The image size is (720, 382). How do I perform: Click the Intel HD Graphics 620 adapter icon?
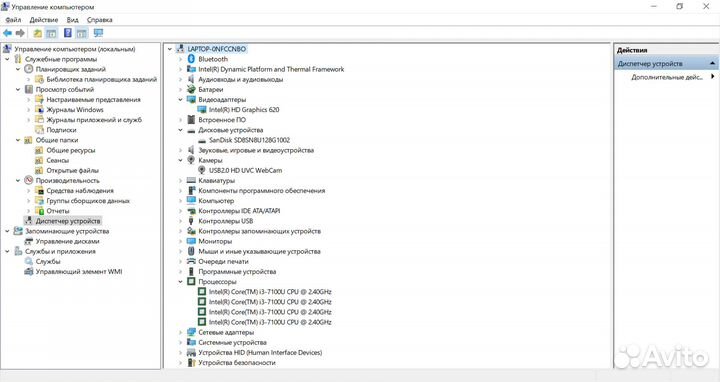click(x=202, y=109)
